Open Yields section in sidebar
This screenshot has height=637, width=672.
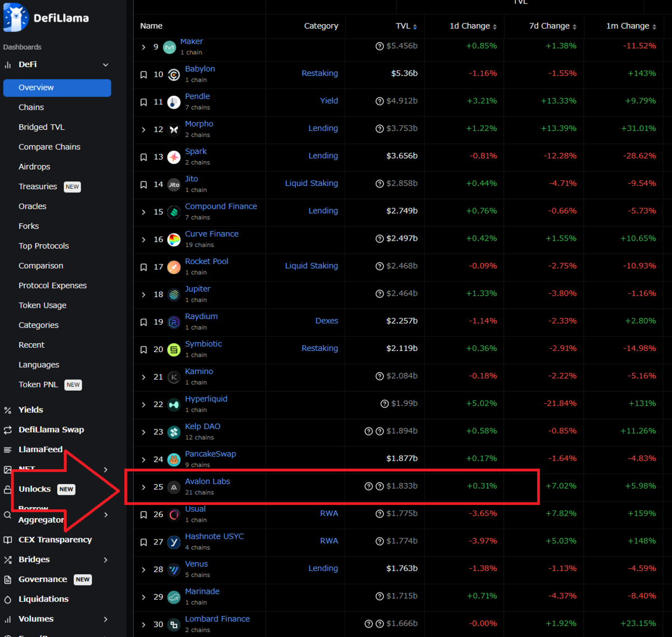tap(31, 410)
